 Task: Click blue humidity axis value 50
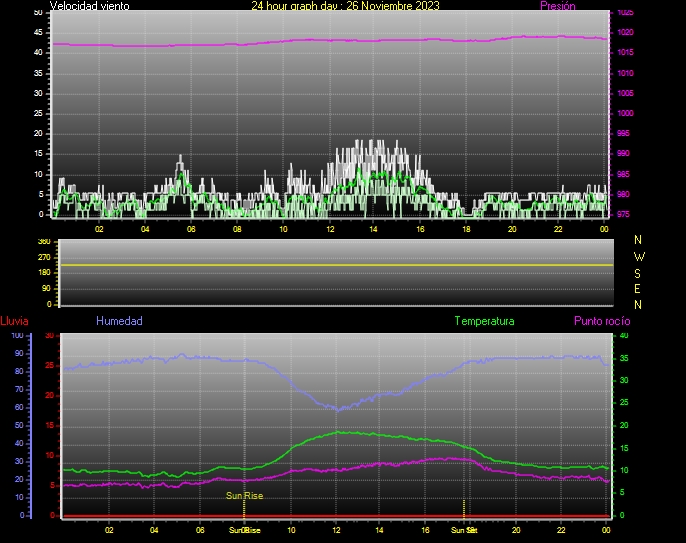pos(19,425)
